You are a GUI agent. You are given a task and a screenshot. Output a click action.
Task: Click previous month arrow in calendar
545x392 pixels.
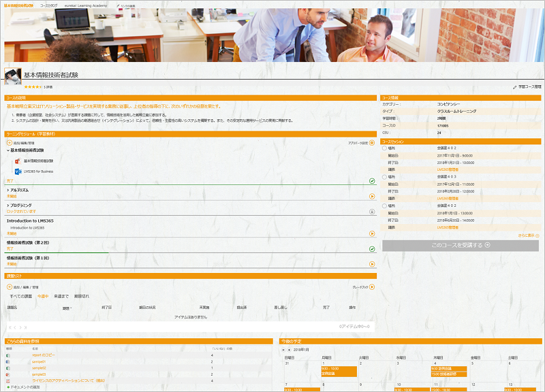(283, 349)
